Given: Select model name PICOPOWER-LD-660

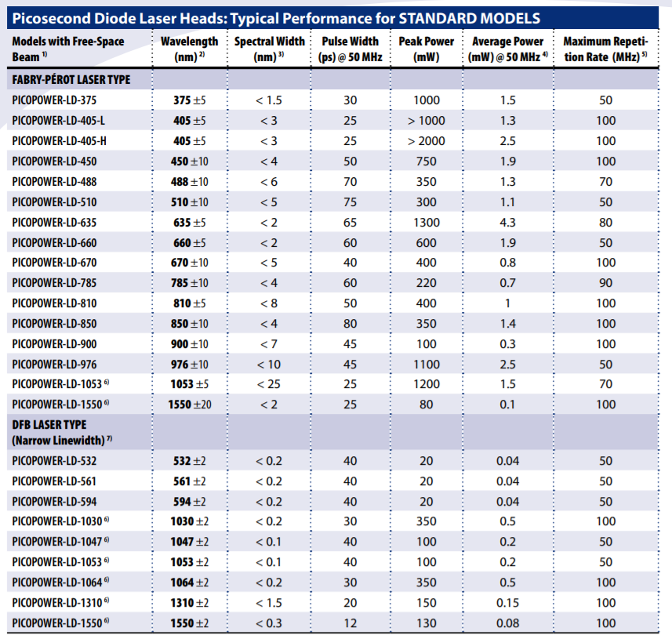Looking at the screenshot, I should (54, 243).
